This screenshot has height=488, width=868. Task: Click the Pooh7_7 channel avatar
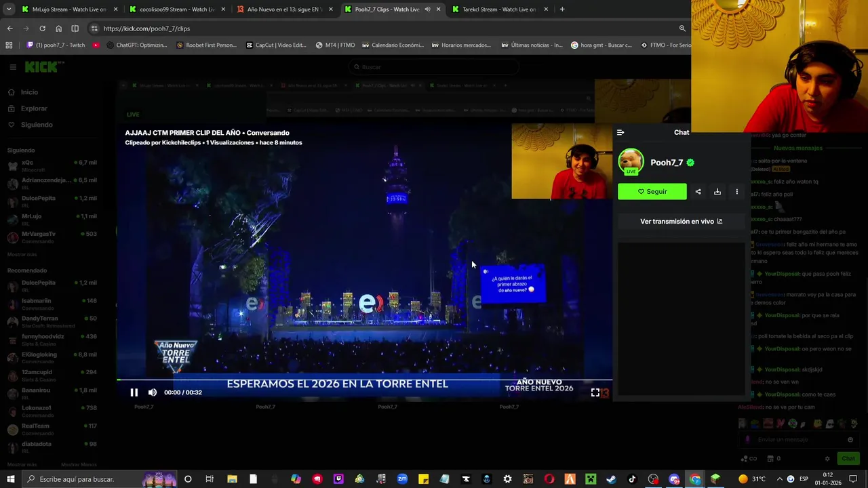click(x=631, y=162)
